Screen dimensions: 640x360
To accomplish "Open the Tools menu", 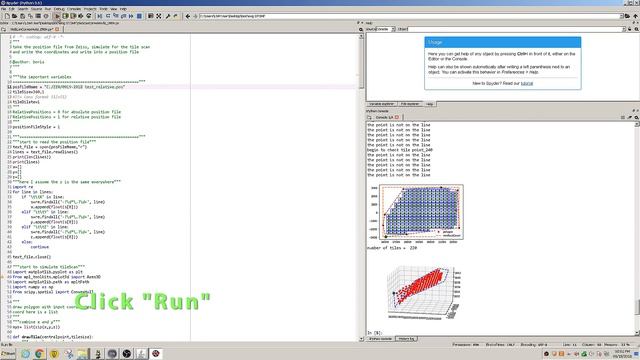I will [x=104, y=9].
